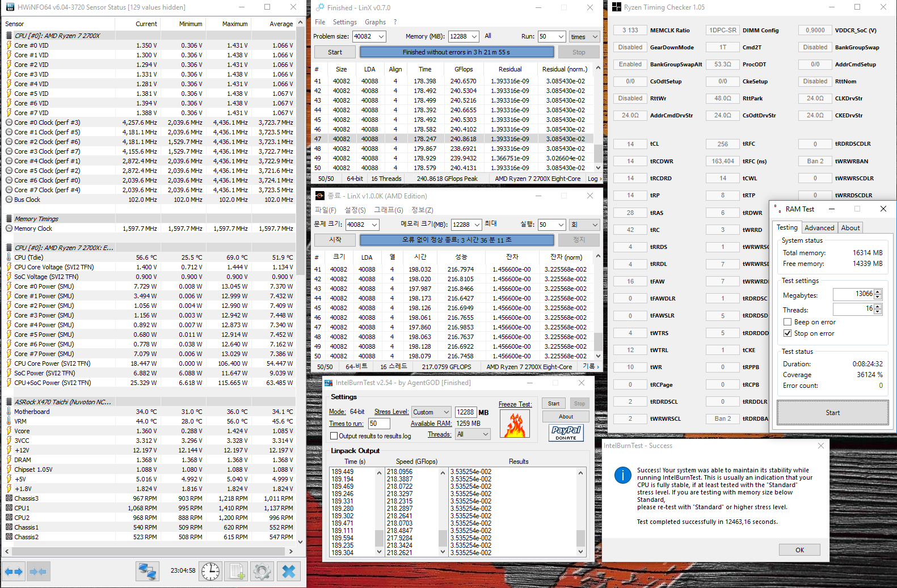
Task: Enable Beep on error checkbox
Action: point(787,322)
